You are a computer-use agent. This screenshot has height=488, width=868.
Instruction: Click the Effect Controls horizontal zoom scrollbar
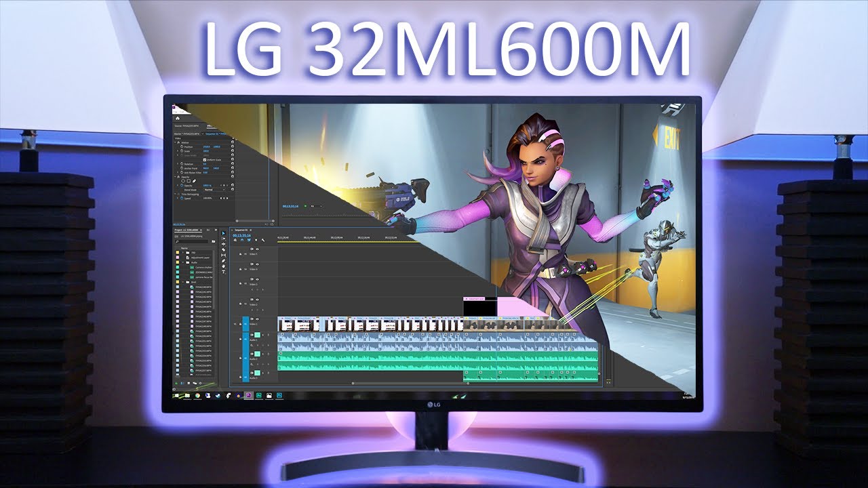coord(255,221)
